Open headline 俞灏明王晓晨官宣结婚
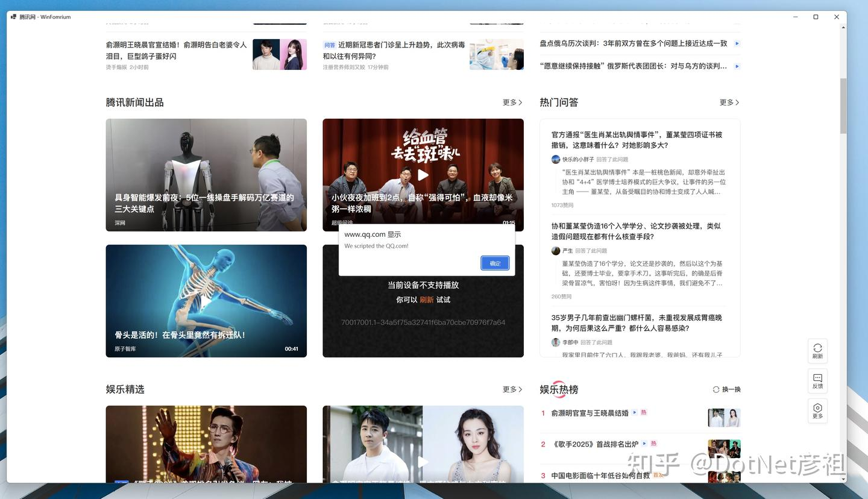Image resolution: width=868 pixels, height=499 pixels. click(176, 51)
